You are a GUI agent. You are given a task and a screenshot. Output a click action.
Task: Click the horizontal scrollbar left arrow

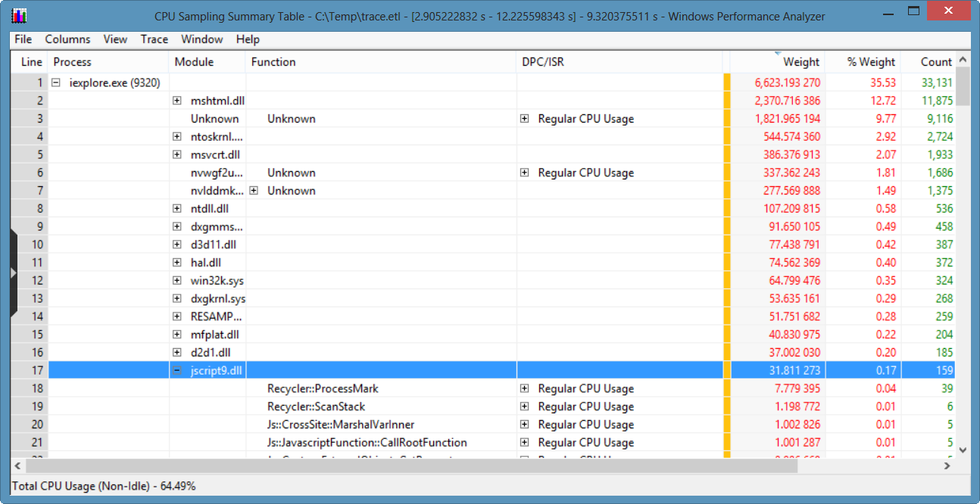[x=17, y=466]
